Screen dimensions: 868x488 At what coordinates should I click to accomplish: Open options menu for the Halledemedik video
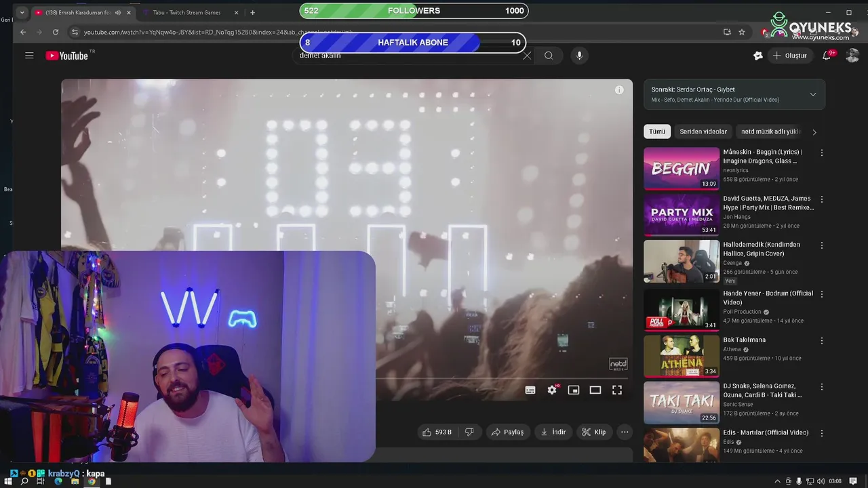click(x=822, y=245)
